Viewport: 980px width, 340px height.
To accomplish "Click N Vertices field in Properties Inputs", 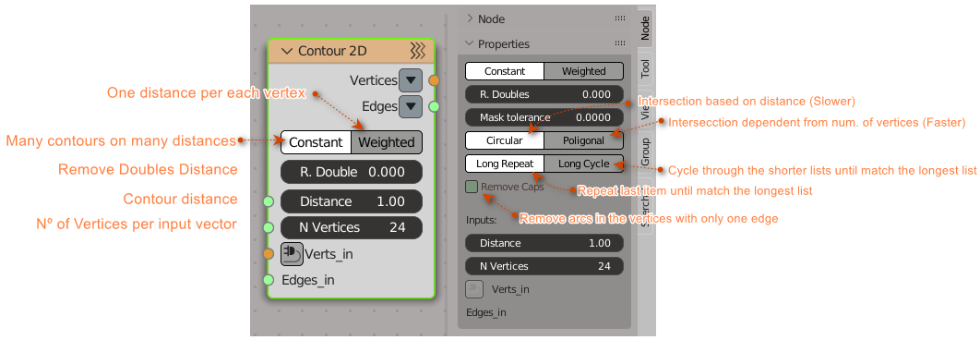I will point(544,266).
